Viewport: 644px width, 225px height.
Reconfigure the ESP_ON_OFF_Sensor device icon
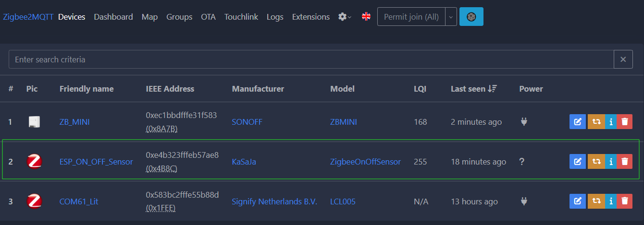[x=596, y=162]
